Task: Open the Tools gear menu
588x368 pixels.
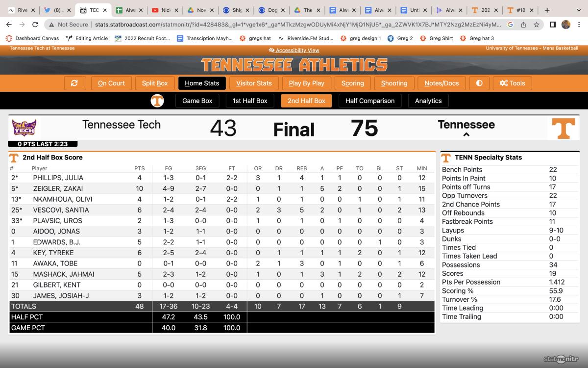Action: [x=512, y=83]
